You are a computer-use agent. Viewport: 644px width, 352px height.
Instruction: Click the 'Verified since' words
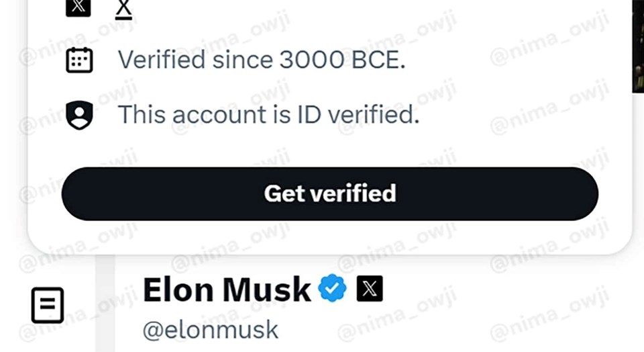[195, 60]
